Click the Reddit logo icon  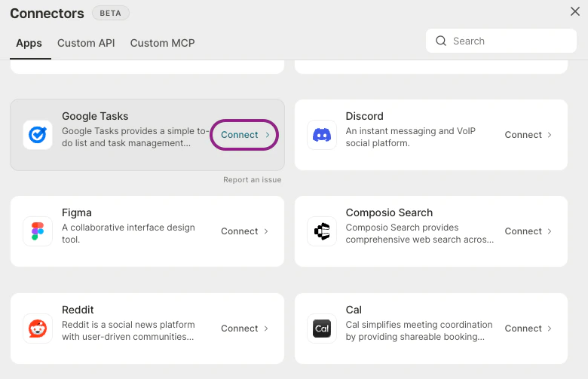[38, 329]
